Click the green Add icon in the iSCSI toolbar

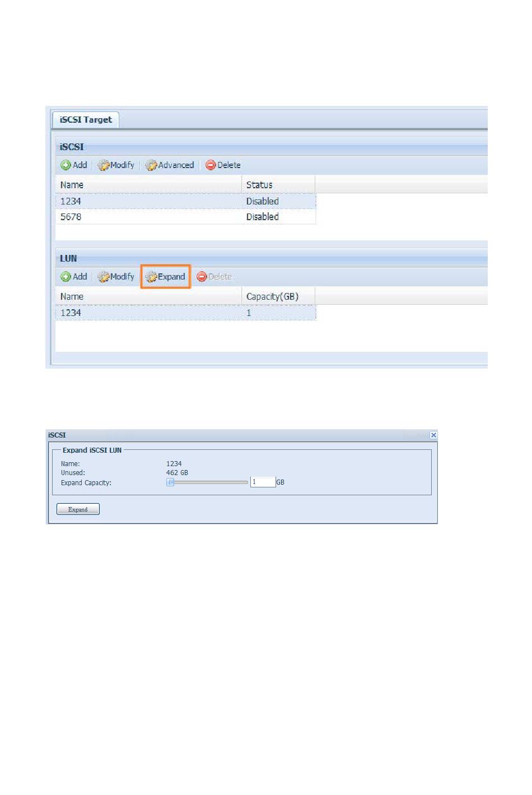point(66,165)
